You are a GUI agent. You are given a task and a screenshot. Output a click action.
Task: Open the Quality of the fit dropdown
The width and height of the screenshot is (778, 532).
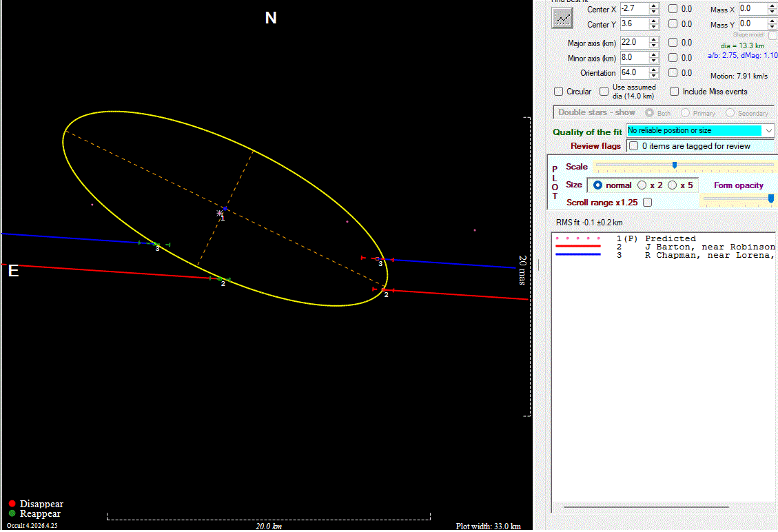point(768,130)
